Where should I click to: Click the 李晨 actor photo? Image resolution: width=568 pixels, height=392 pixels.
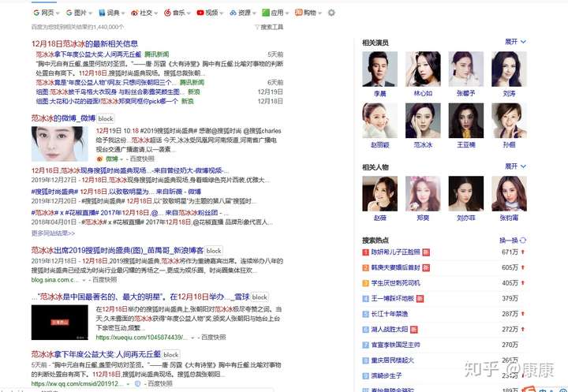(x=379, y=69)
